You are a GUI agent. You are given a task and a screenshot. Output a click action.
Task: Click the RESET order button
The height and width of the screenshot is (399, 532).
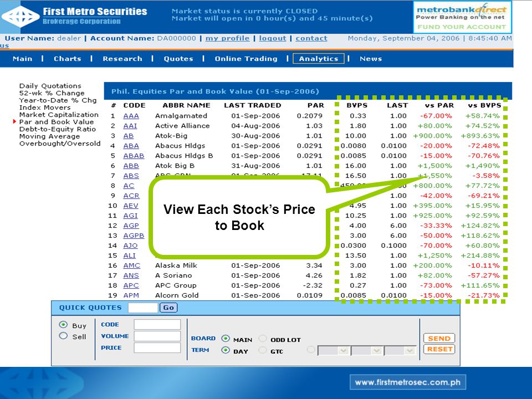pos(439,349)
